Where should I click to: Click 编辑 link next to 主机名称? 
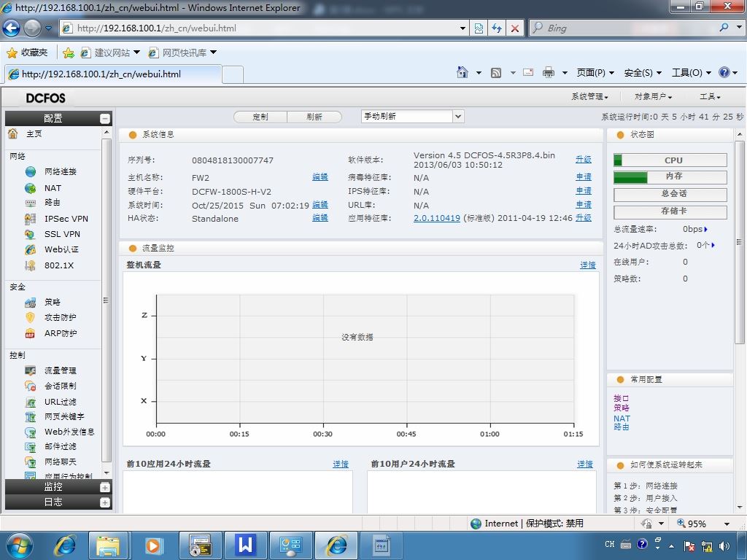click(320, 176)
